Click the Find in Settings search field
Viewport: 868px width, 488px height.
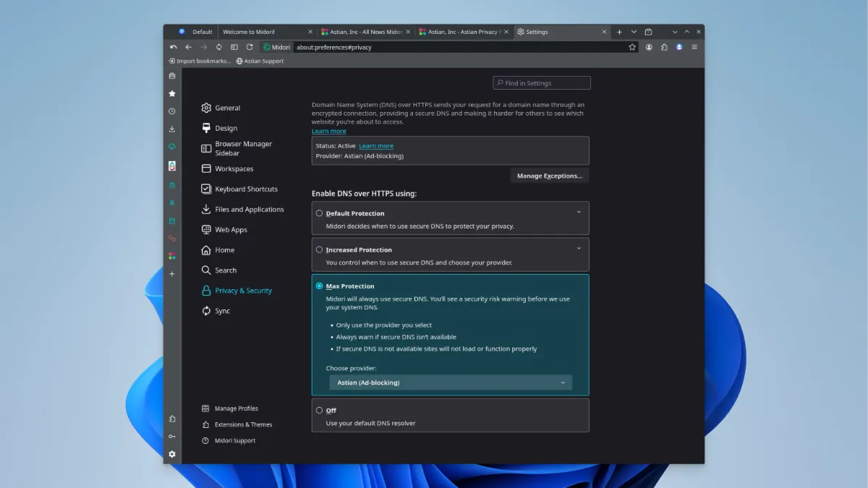[x=542, y=83]
